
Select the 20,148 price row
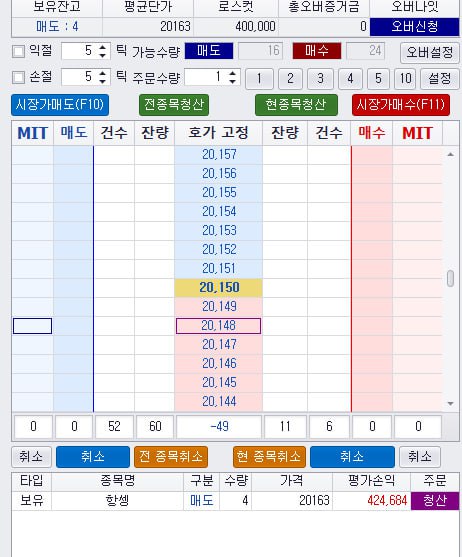218,326
